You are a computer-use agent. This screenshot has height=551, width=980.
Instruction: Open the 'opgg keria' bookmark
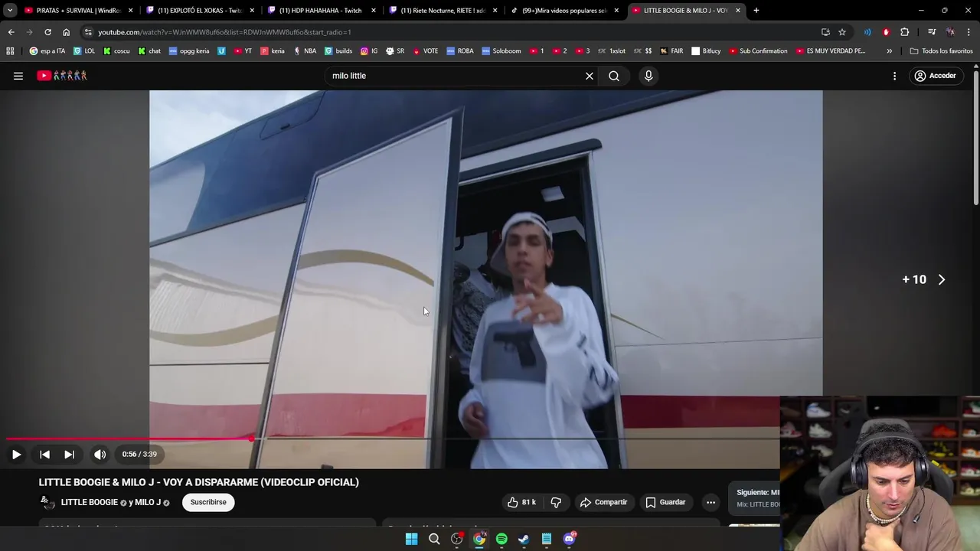[188, 51]
